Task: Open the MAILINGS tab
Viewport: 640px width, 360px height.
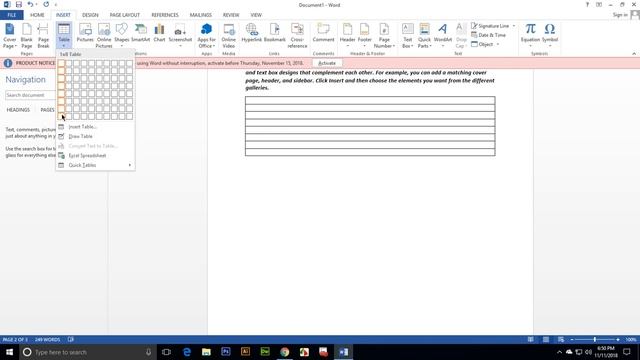Action: (200, 15)
